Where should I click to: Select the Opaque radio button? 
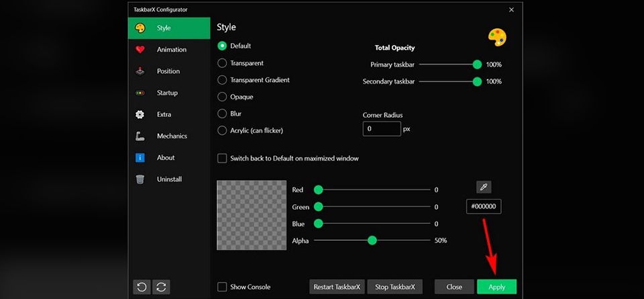222,97
